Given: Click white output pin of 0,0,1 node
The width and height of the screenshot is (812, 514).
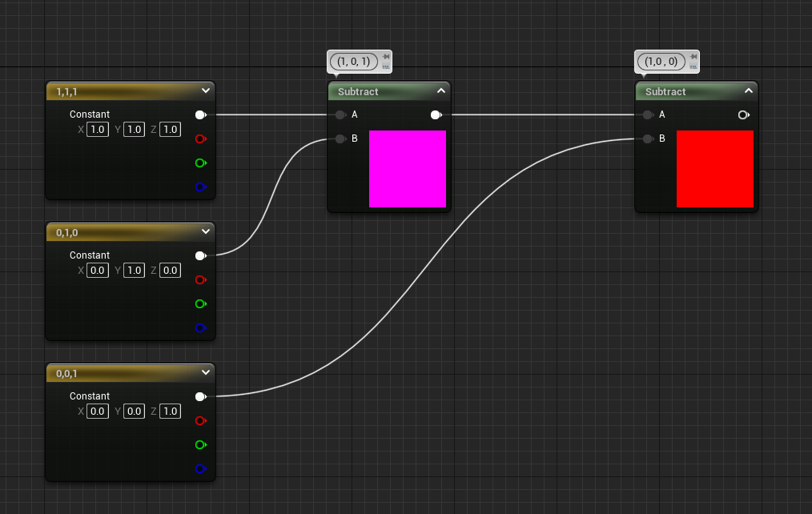Looking at the screenshot, I should 200,396.
